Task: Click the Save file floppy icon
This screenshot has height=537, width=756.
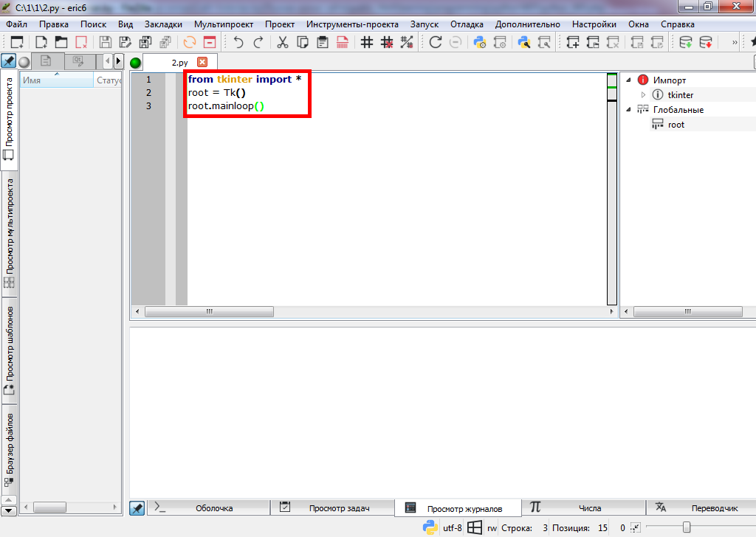Action: (106, 42)
